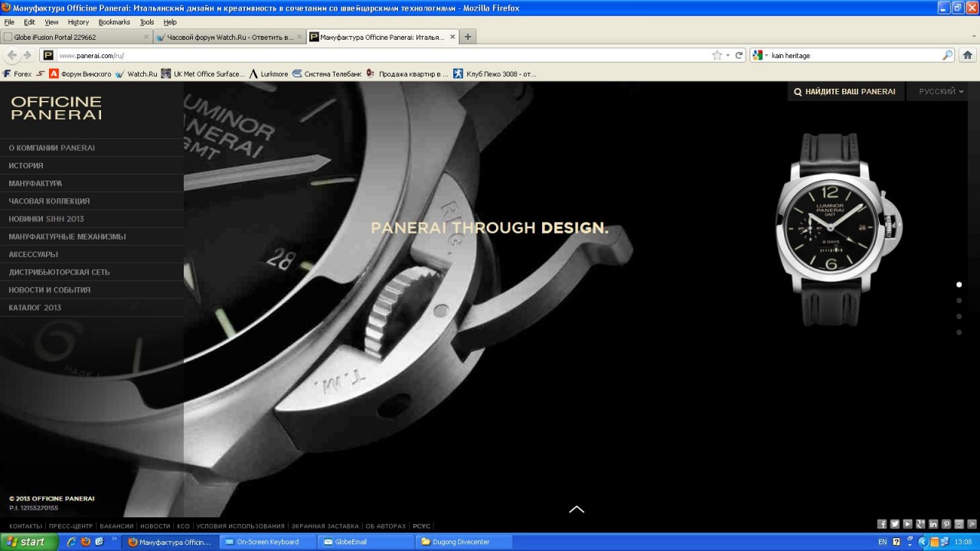This screenshot has height=551, width=980.
Task: Click the Firefox back arrow button
Action: tap(11, 55)
